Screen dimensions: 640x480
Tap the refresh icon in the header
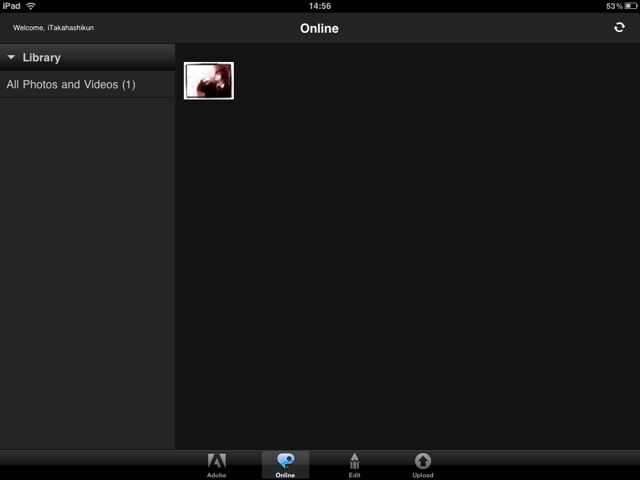(619, 27)
